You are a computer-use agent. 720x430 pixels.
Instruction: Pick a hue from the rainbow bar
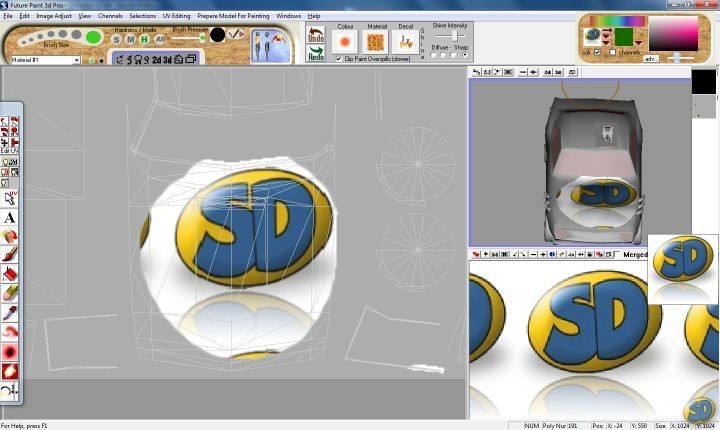[618, 21]
